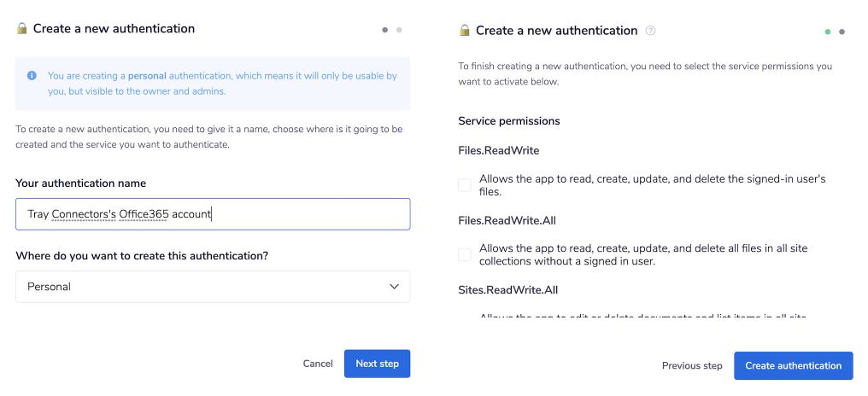The height and width of the screenshot is (396, 868).
Task: Click the chevron arrow on the Personal dropdown
Action: (x=394, y=287)
